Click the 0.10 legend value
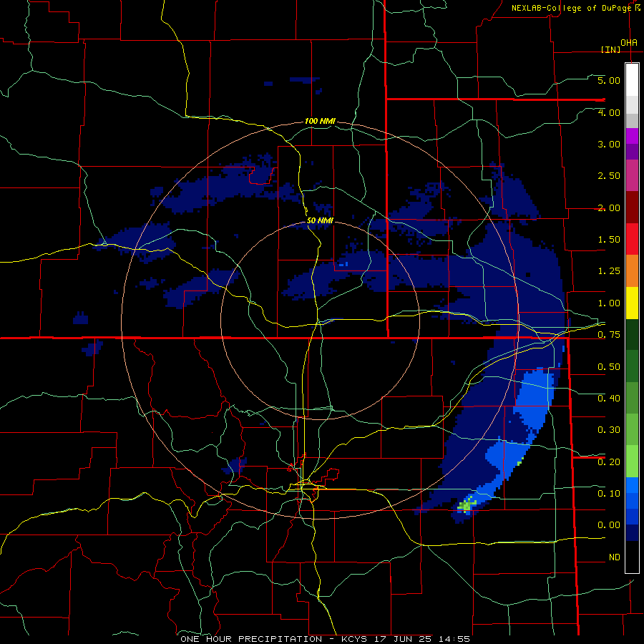The height and width of the screenshot is (644, 644). pos(609,494)
